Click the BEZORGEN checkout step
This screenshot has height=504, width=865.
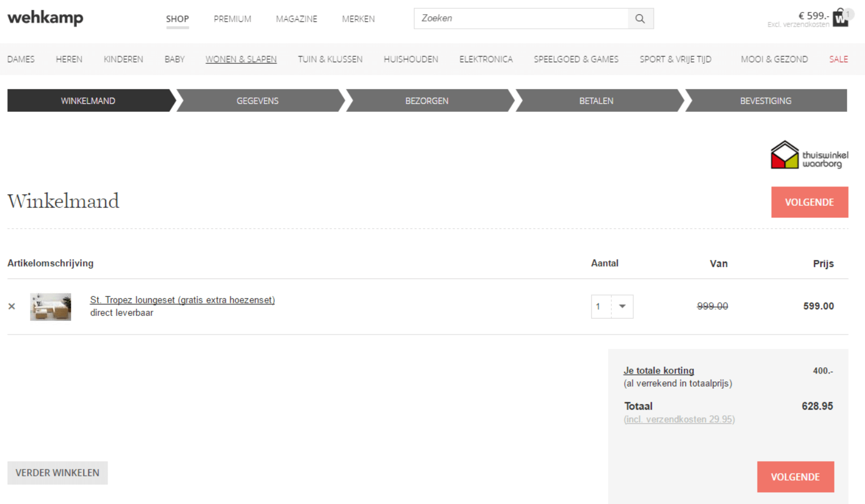pyautogui.click(x=427, y=101)
